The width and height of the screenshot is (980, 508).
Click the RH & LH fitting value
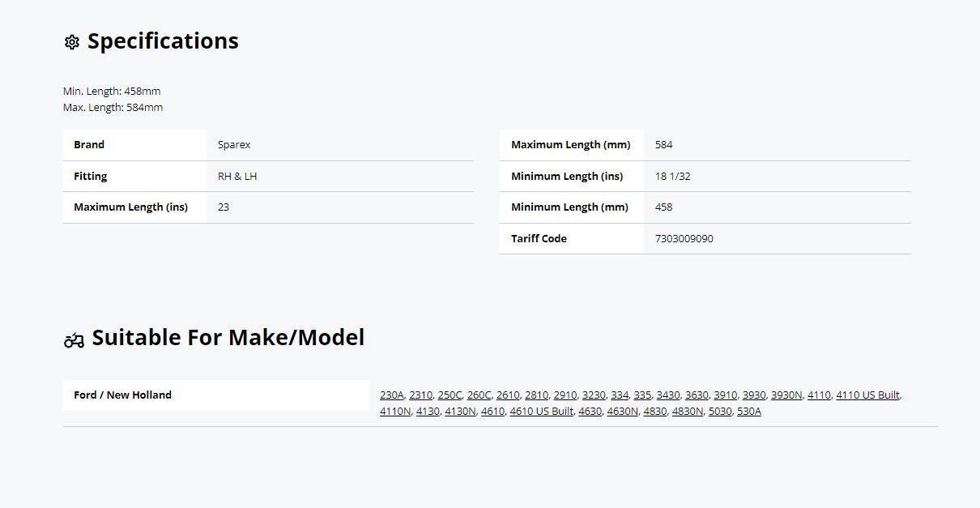tap(237, 176)
